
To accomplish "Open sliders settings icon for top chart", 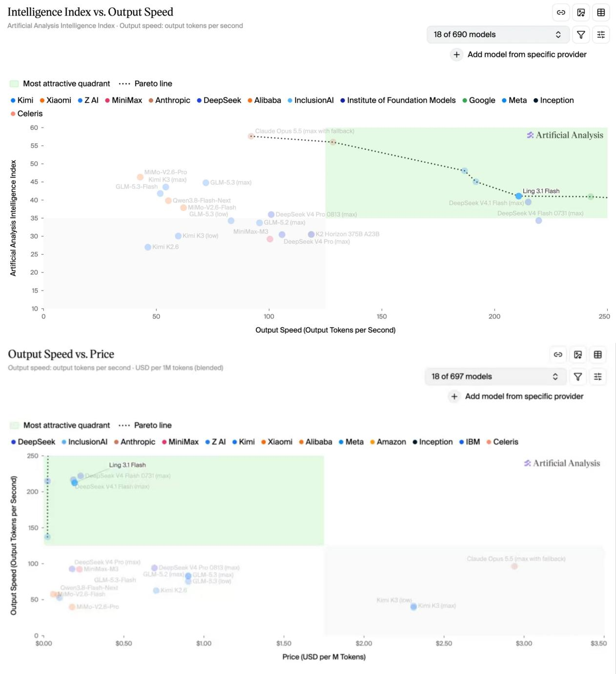I will (601, 35).
